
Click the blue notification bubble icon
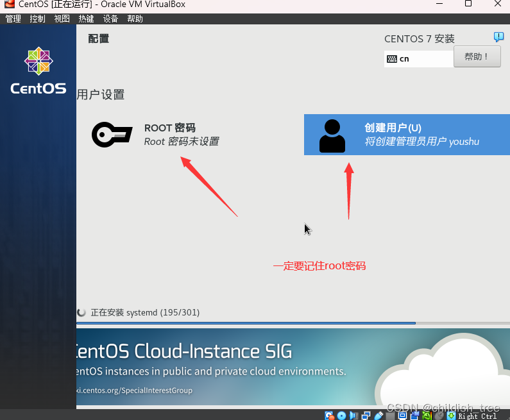pos(498,37)
